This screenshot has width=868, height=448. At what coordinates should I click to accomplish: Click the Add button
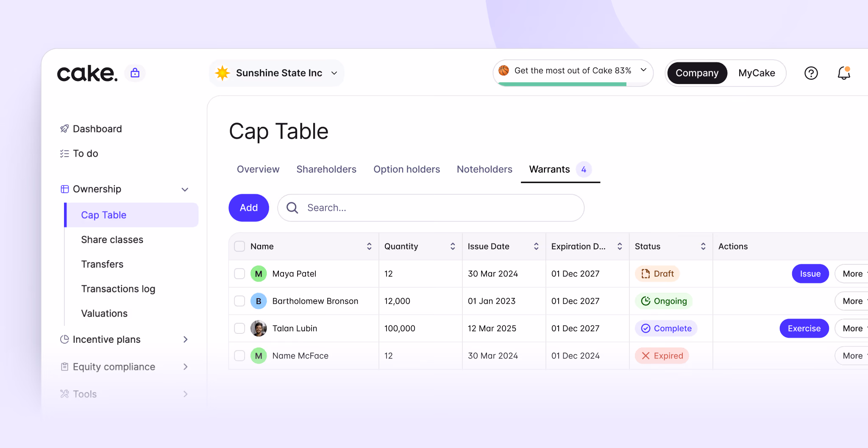(249, 208)
